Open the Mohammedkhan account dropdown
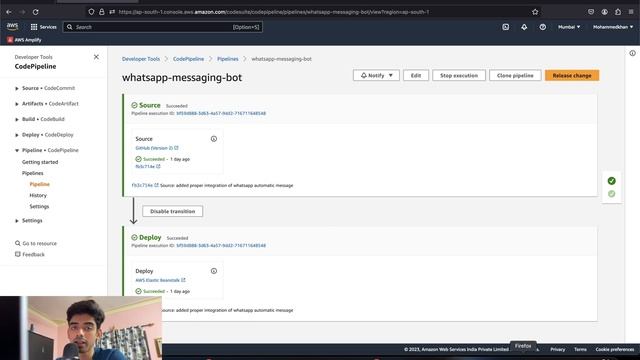This screenshot has height=360, width=640. [x=613, y=27]
